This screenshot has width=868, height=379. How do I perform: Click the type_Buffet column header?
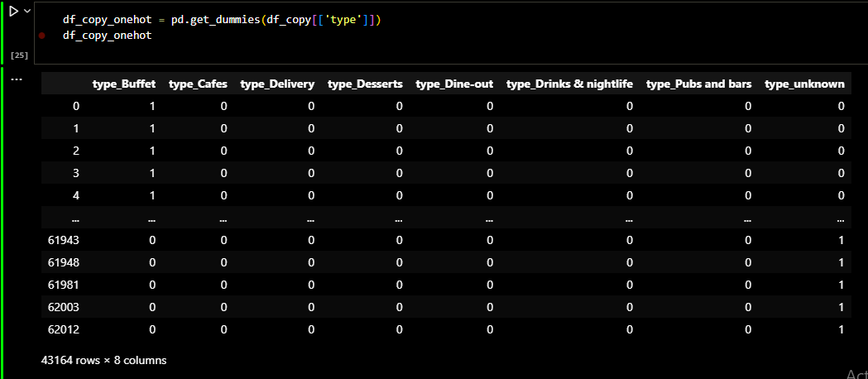pyautogui.click(x=124, y=84)
